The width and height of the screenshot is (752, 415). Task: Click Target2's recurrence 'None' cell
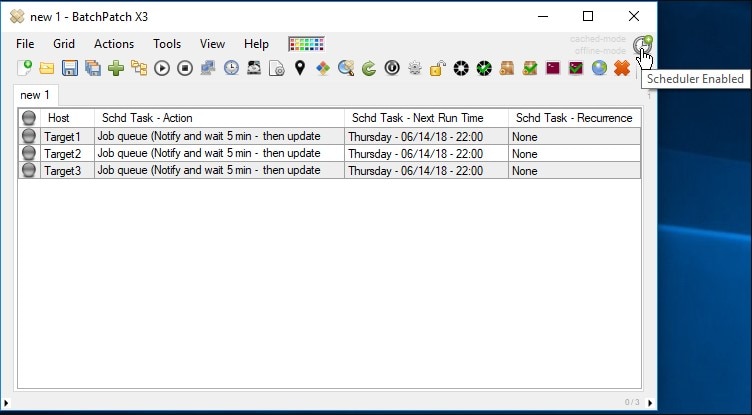[x=575, y=154]
